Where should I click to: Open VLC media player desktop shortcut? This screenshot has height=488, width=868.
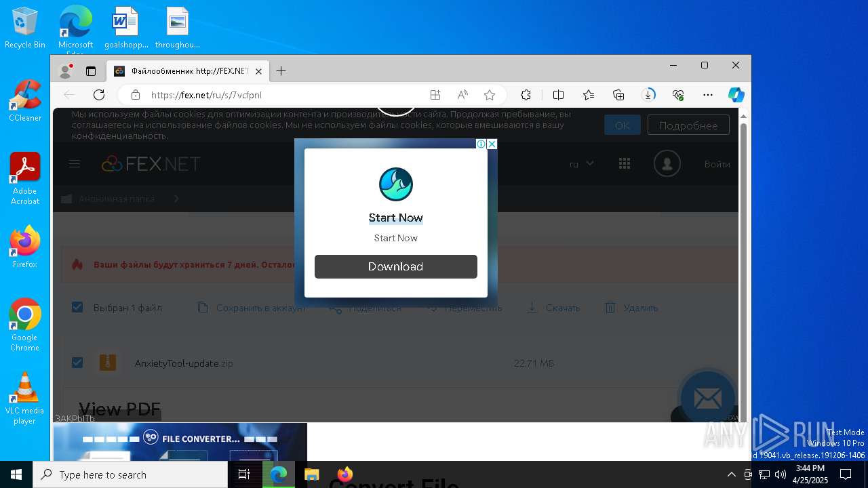(x=25, y=399)
